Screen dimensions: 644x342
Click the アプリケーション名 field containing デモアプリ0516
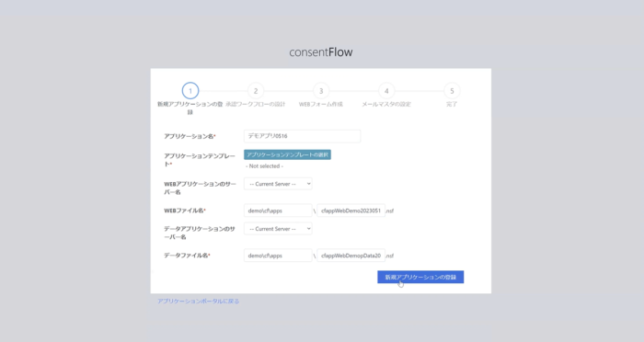coord(303,136)
